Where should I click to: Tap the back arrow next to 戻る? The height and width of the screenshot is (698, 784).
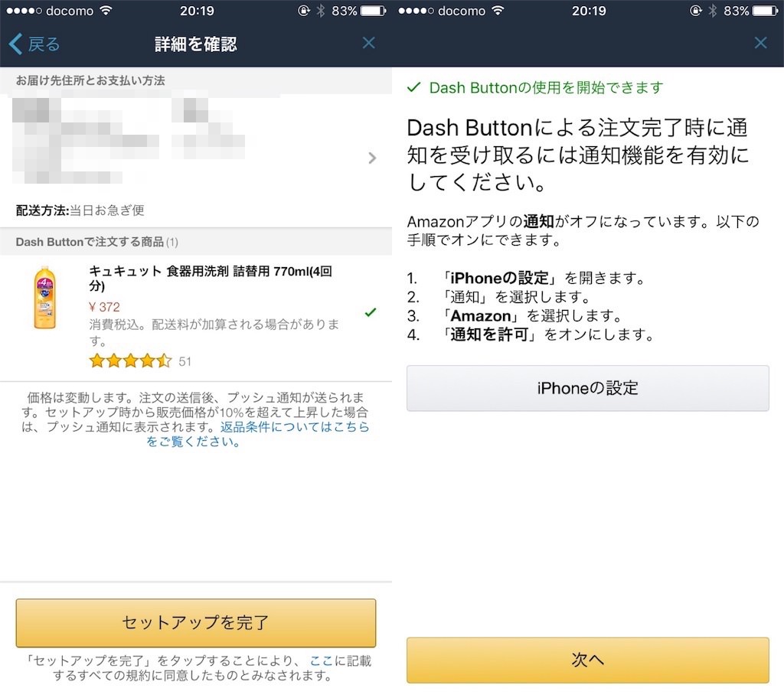click(14, 43)
